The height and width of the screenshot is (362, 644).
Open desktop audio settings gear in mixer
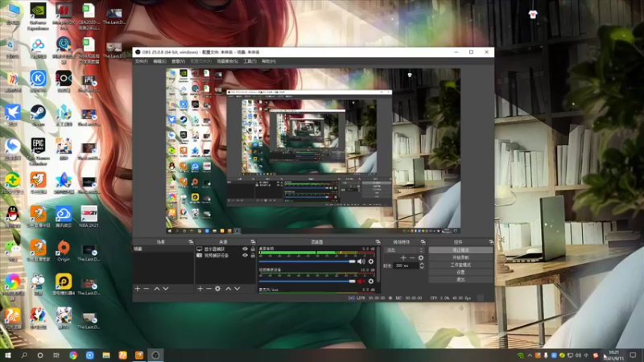(x=371, y=261)
